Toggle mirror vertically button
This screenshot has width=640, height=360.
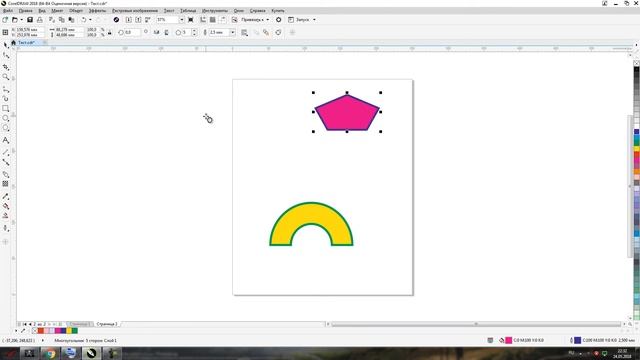[167, 32]
